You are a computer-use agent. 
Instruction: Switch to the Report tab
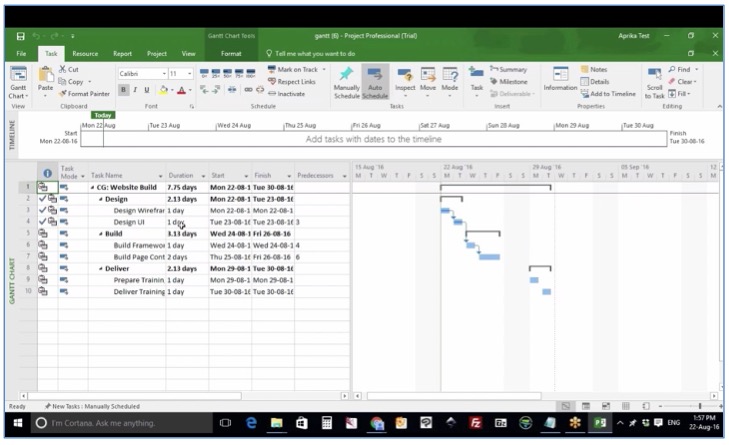click(x=122, y=53)
